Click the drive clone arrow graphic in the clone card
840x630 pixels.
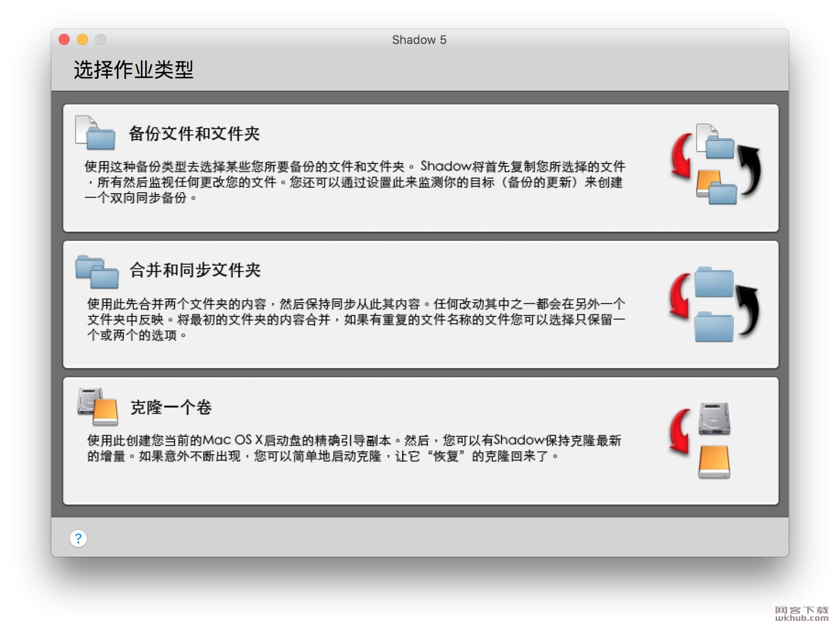coord(700,440)
